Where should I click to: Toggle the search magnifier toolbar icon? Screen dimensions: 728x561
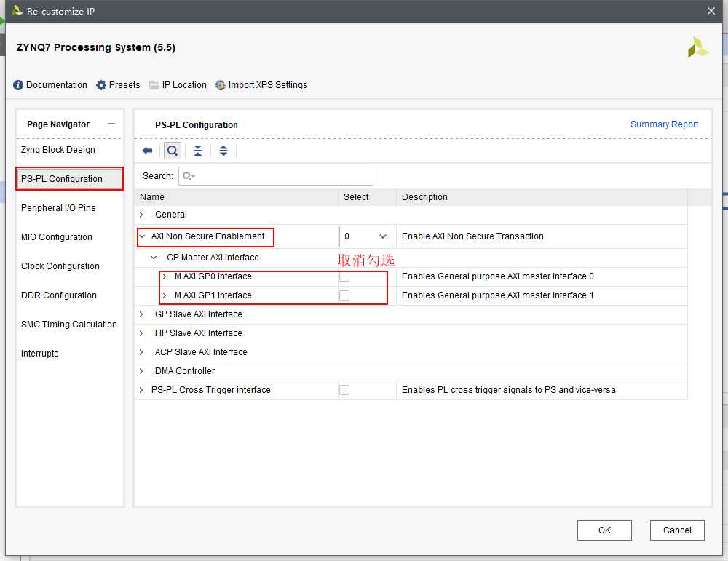(x=173, y=151)
